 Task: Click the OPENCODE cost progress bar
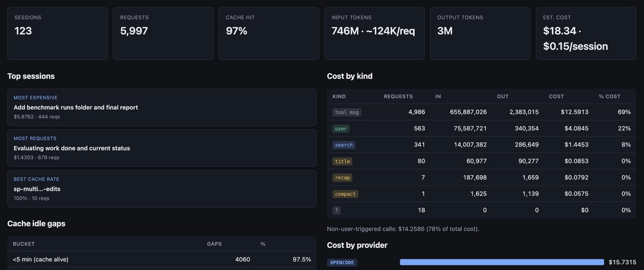click(502, 262)
